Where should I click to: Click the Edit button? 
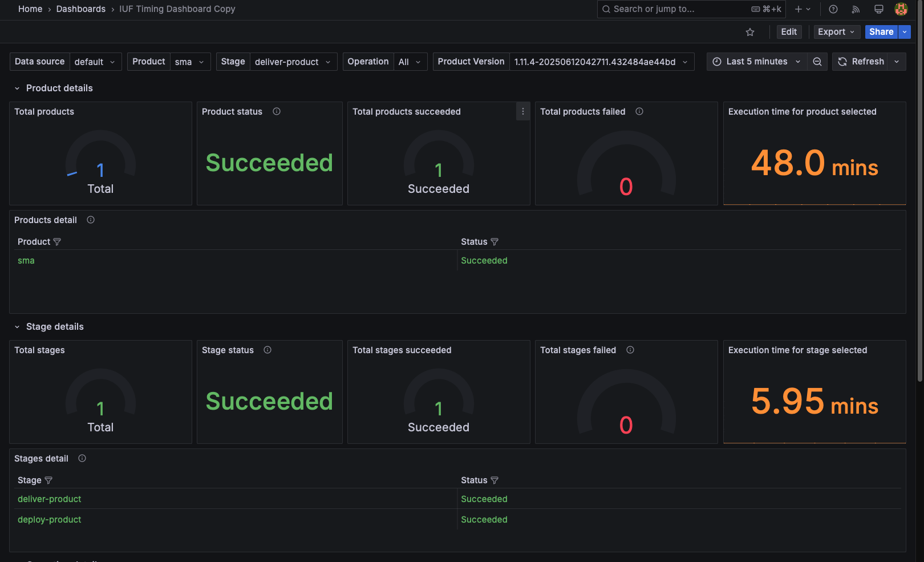789,32
